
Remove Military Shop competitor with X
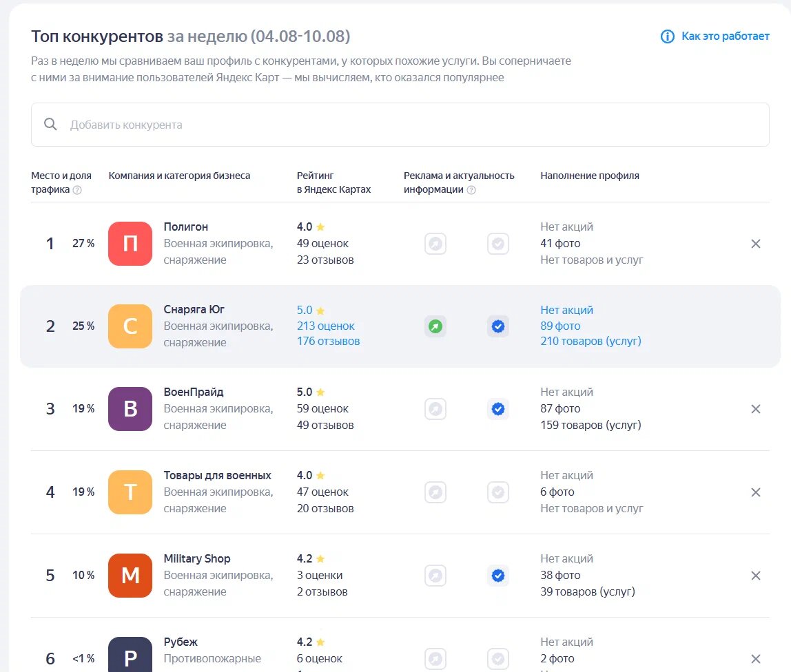755,576
